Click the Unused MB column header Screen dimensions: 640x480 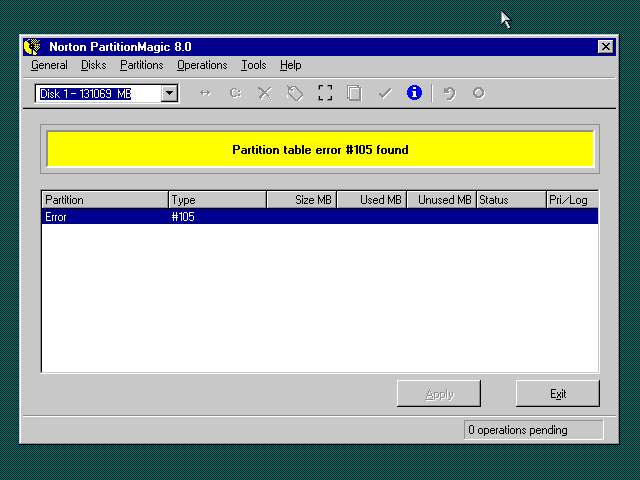[442, 200]
